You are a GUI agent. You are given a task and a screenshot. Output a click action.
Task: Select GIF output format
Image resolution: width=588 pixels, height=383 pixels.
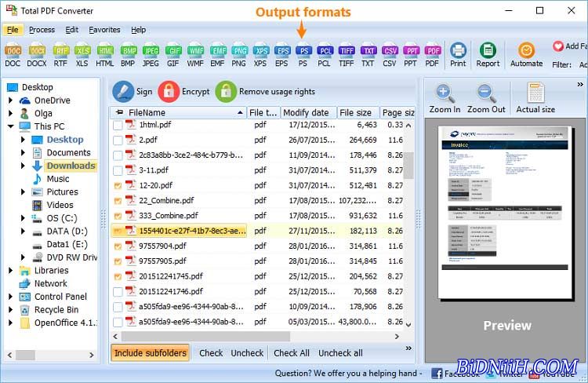tap(173, 55)
